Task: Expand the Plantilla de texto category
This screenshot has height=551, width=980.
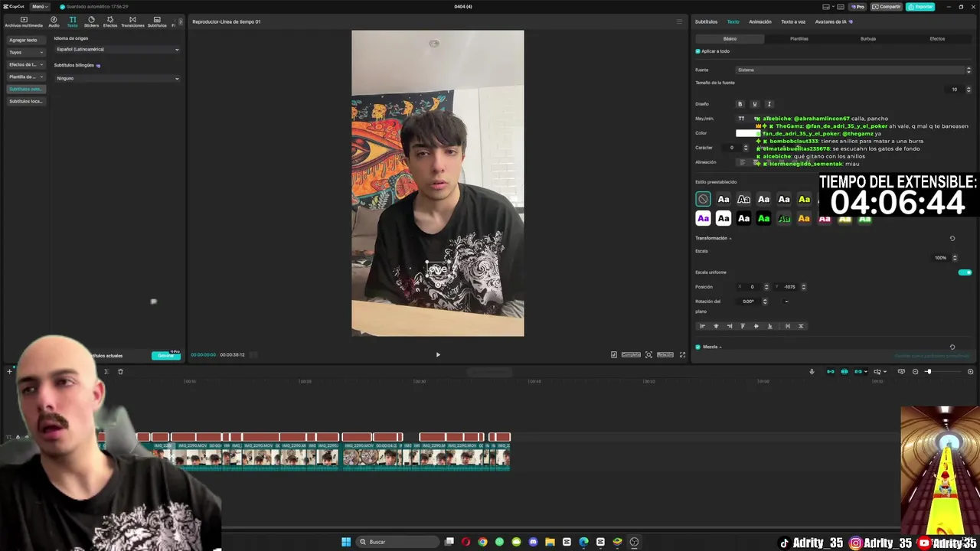Action: pos(26,77)
